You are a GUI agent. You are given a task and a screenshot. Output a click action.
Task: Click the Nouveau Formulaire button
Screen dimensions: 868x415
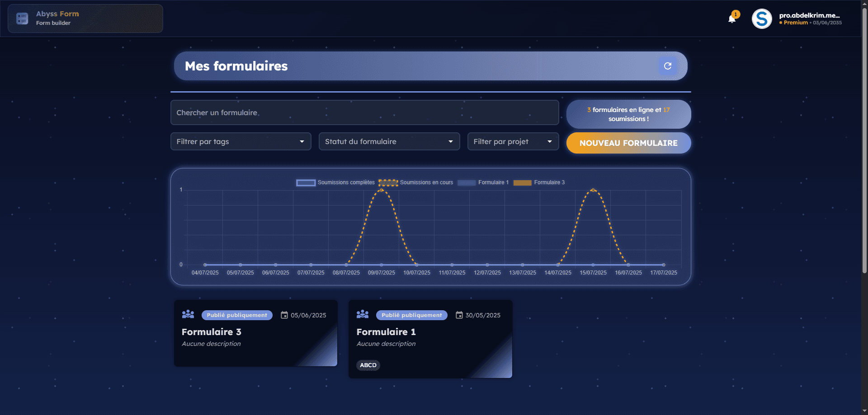pyautogui.click(x=628, y=143)
